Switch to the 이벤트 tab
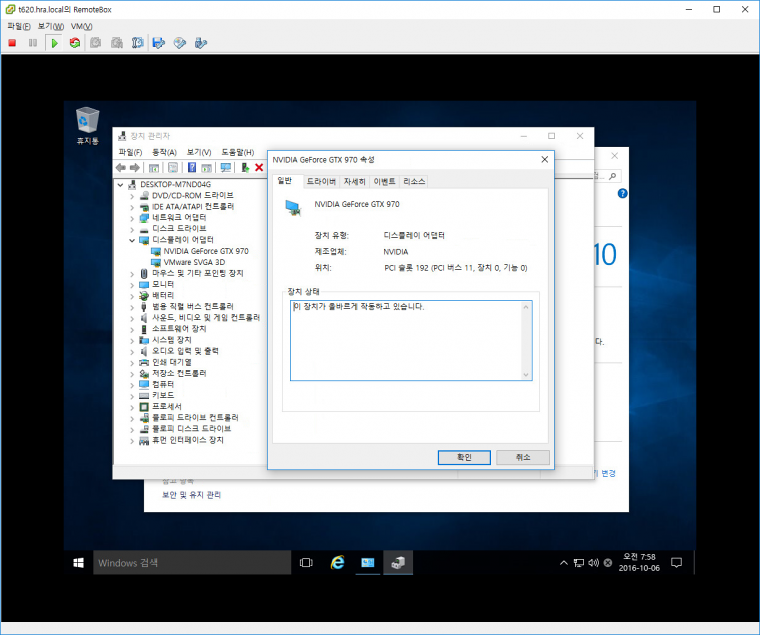Viewport: 760px width, 635px height. pyautogui.click(x=384, y=181)
